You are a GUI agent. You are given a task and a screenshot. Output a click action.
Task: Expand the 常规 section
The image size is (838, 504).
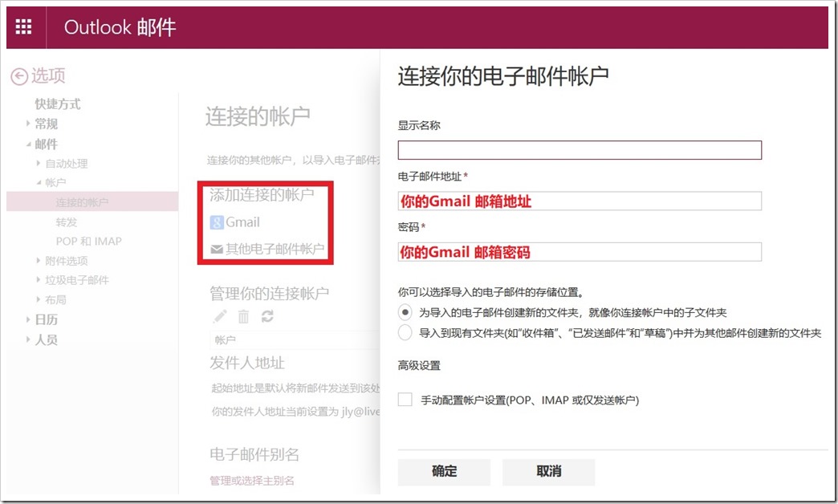point(28,124)
